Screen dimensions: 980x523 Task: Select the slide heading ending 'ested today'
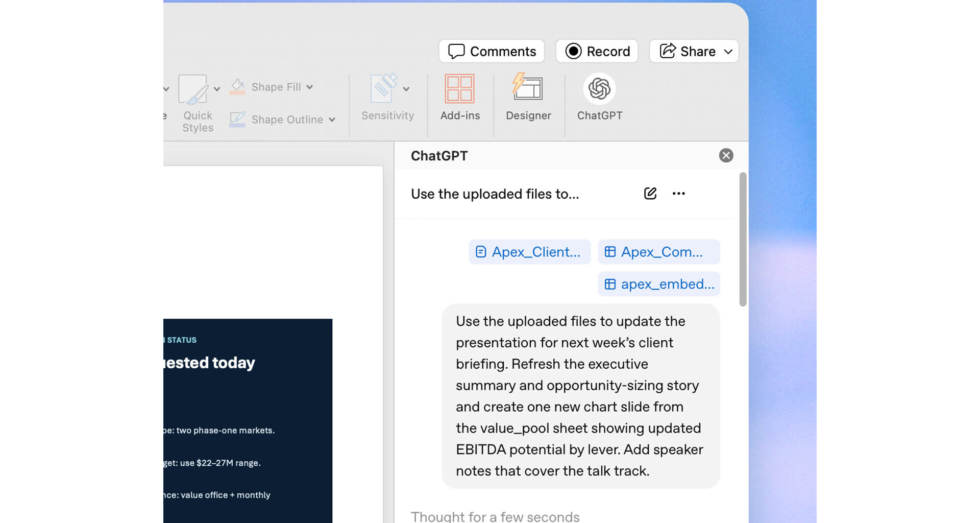[209, 363]
